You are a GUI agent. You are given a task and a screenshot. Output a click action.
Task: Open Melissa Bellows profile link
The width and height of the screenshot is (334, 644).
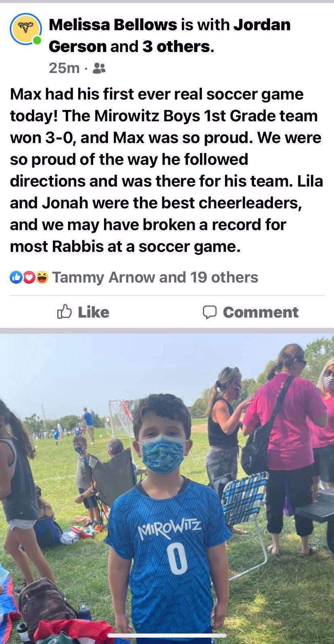pyautogui.click(x=113, y=25)
